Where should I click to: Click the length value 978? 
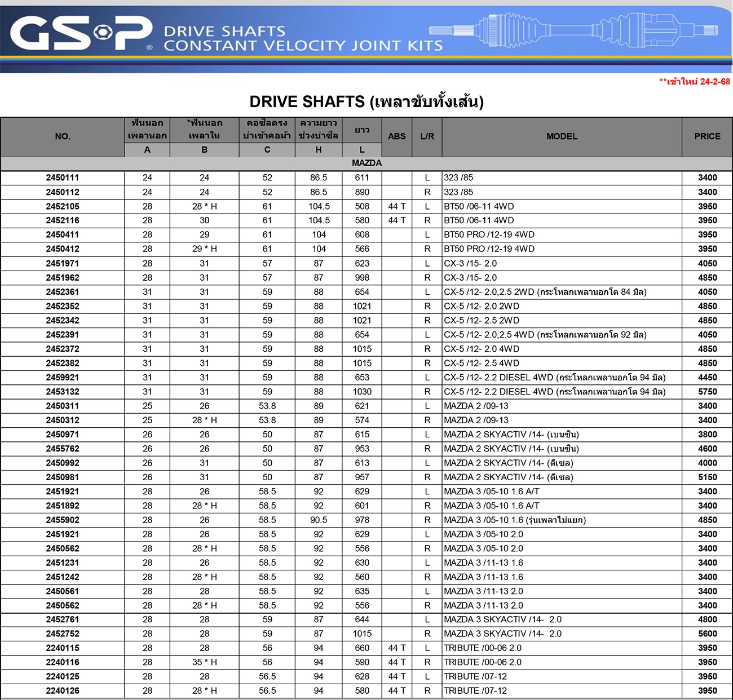point(362,520)
